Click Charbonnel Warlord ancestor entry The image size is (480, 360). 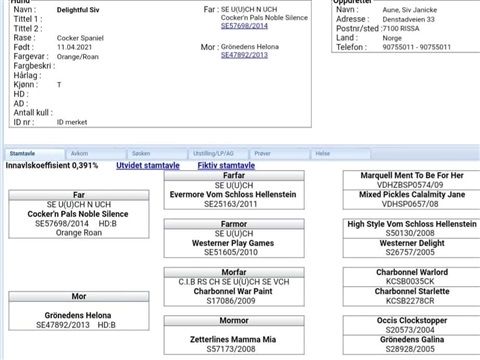412,272
